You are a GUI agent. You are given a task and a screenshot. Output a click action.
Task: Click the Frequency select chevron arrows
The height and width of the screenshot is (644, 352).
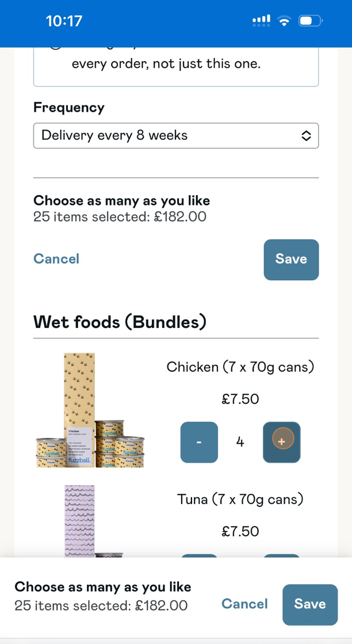coord(306,136)
